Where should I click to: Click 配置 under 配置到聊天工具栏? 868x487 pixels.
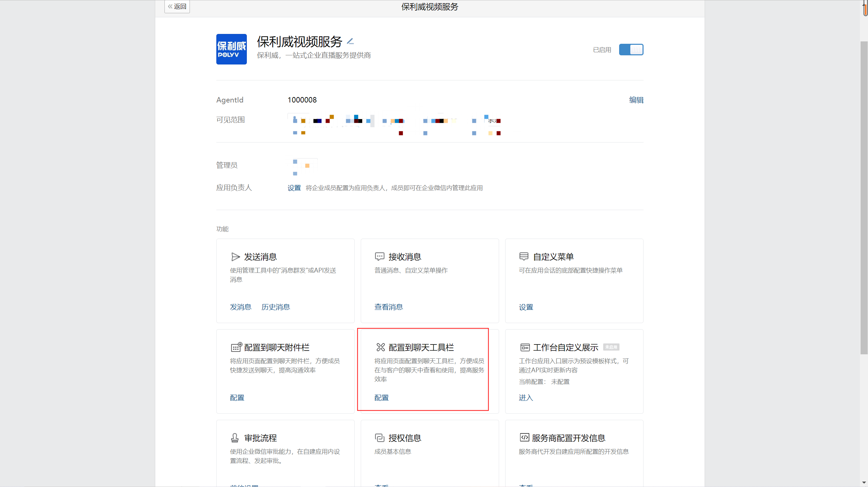tap(381, 398)
